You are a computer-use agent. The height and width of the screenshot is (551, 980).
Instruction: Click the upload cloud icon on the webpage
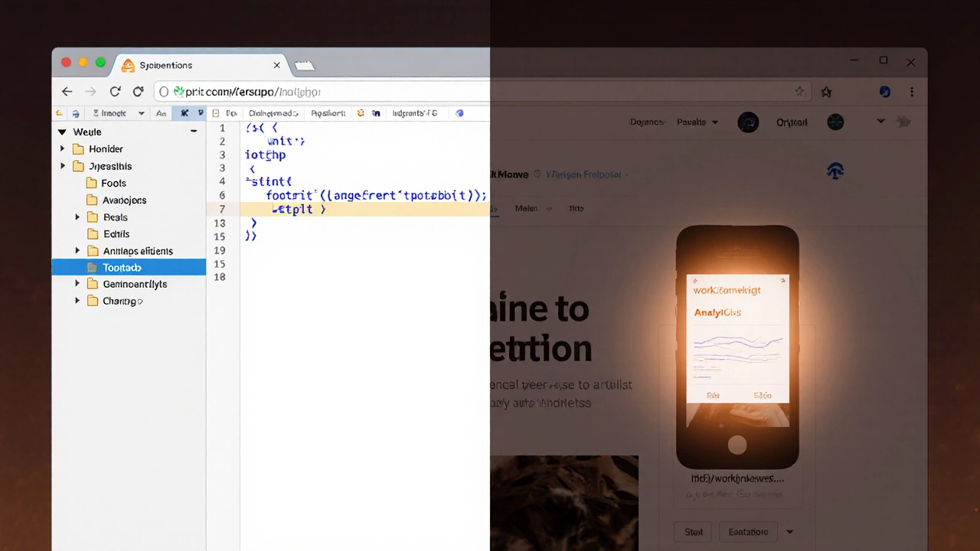tap(835, 171)
